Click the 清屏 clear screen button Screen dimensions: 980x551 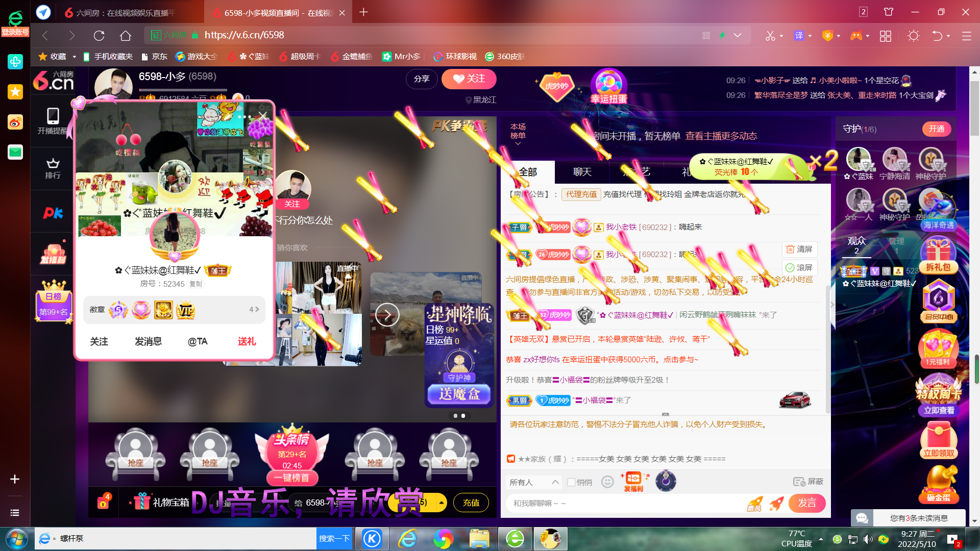point(800,249)
